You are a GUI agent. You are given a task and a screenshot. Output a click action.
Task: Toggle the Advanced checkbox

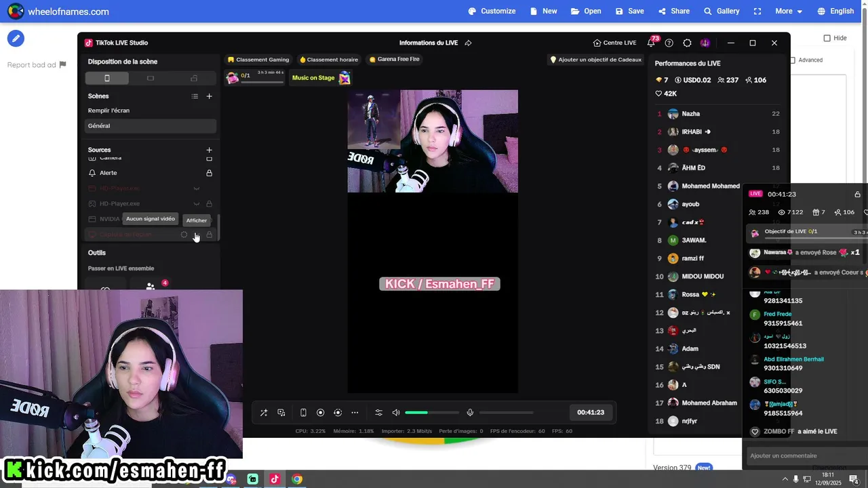(x=793, y=60)
